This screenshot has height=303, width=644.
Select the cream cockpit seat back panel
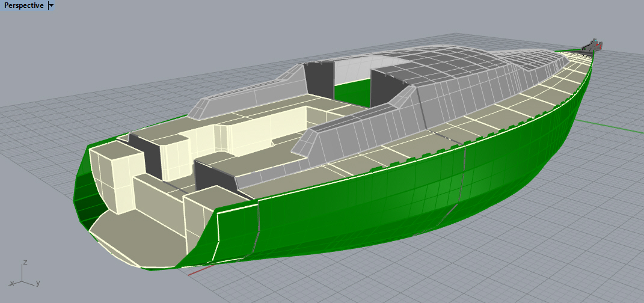click(x=253, y=129)
